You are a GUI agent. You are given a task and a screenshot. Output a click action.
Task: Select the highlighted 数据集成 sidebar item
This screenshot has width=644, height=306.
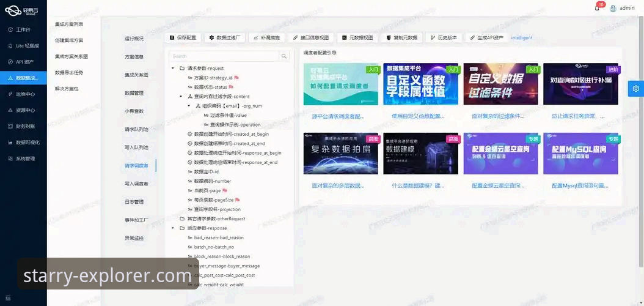tap(23, 78)
